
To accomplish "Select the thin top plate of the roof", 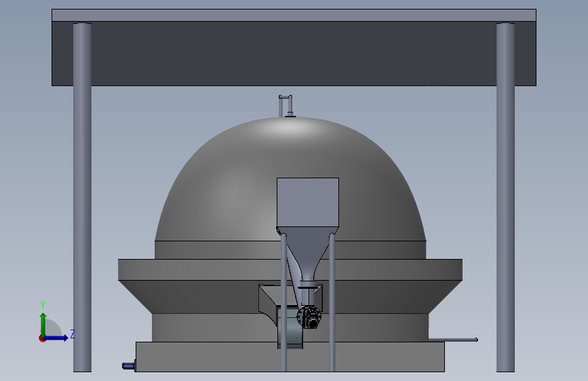I will pos(294,16).
